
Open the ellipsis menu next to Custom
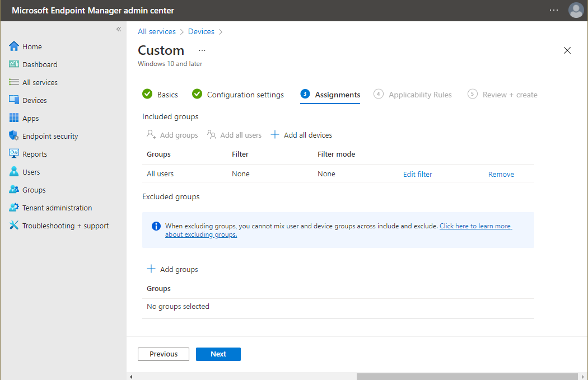click(x=202, y=50)
